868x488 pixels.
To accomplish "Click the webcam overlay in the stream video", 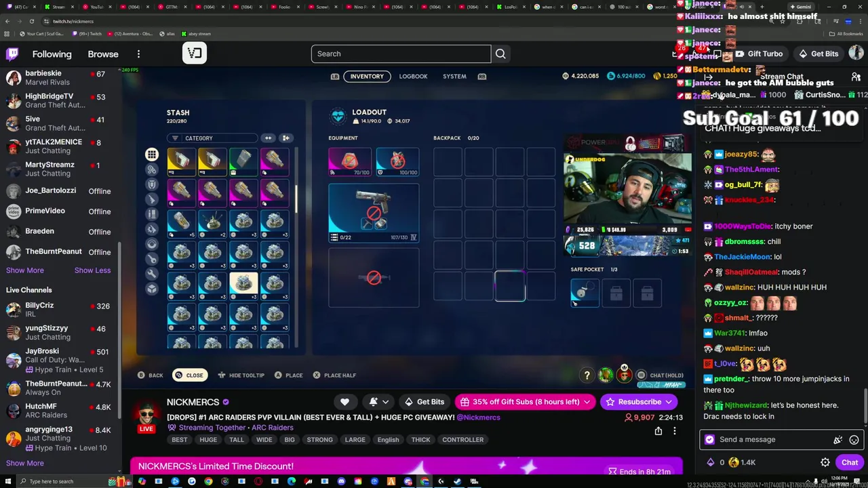I will point(627,188).
